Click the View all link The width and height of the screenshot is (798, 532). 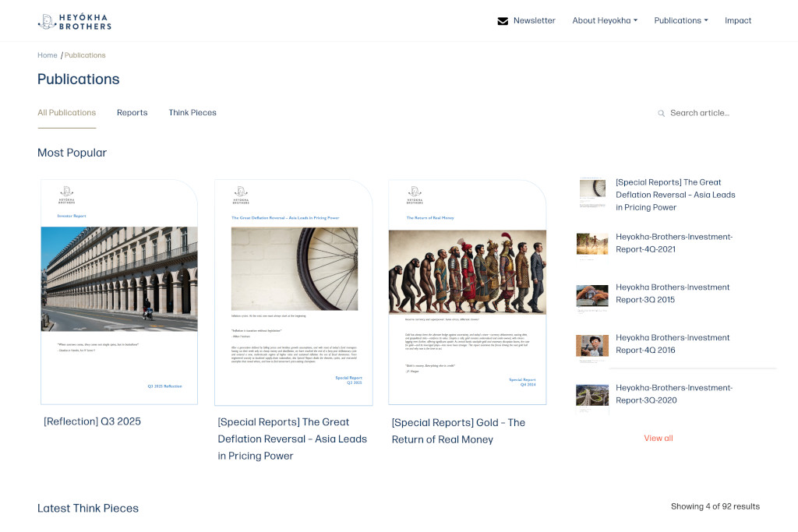[x=659, y=439]
